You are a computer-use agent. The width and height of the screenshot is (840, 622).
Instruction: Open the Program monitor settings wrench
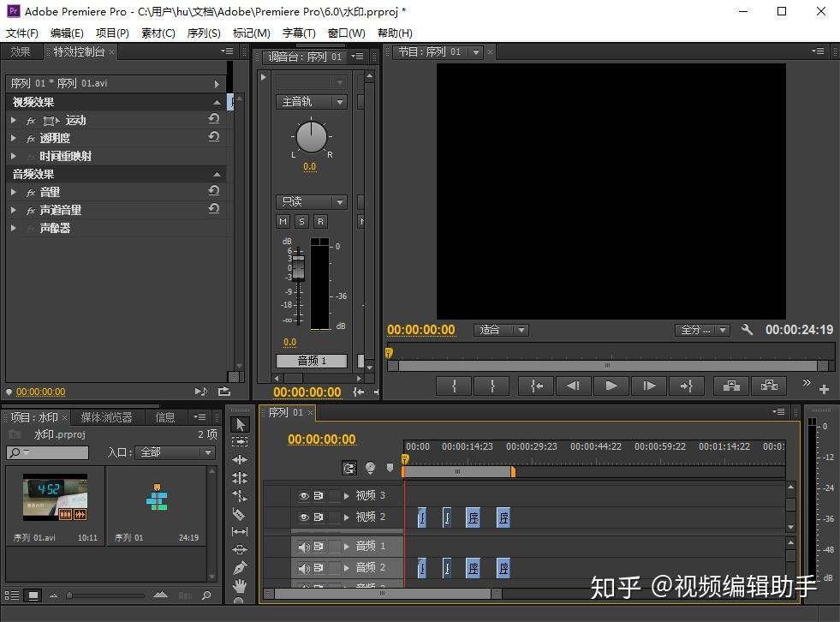[x=747, y=329]
